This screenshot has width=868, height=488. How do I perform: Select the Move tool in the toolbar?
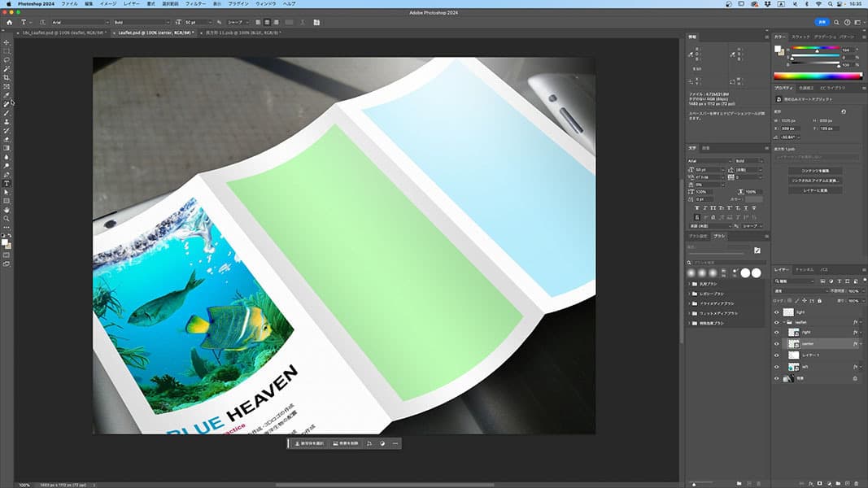7,42
